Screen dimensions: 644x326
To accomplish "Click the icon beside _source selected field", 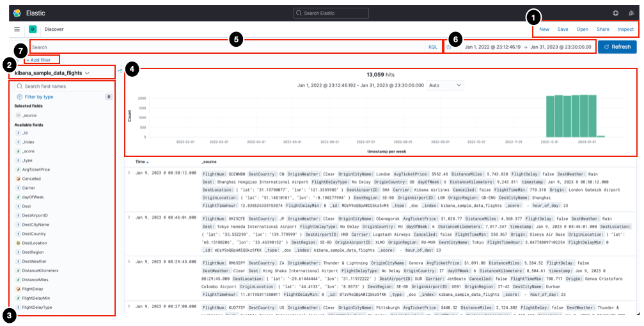I will (18, 115).
